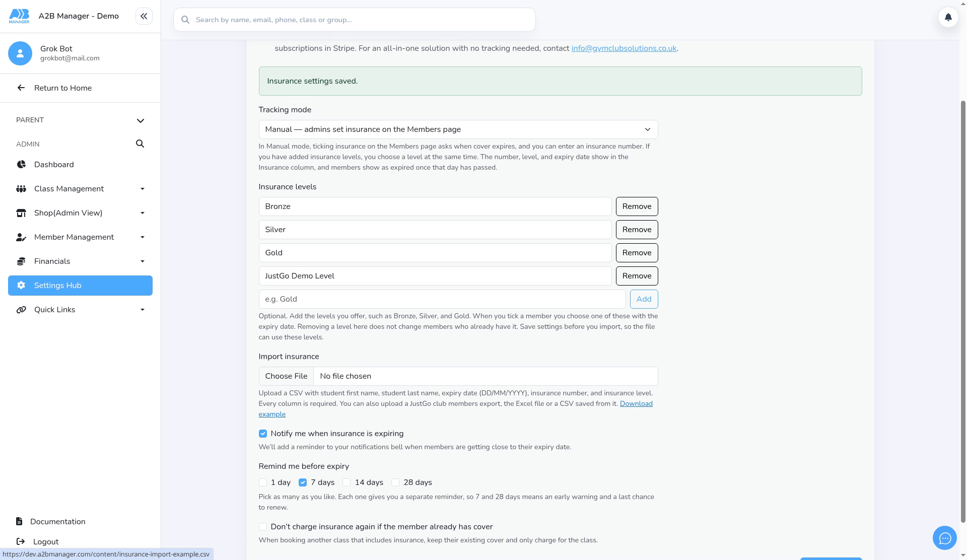Untick the 7 days reminder checkbox
Screen dimensions: 967x560
click(303, 482)
